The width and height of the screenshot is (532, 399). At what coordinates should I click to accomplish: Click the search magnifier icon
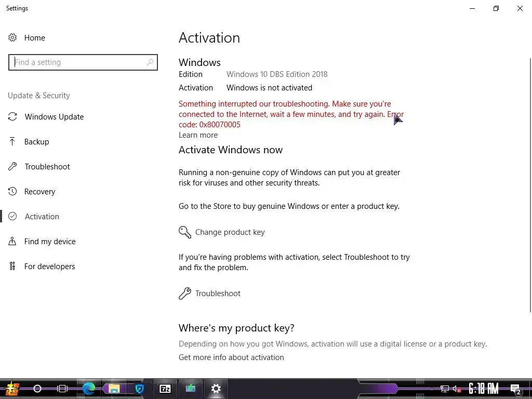tap(150, 62)
